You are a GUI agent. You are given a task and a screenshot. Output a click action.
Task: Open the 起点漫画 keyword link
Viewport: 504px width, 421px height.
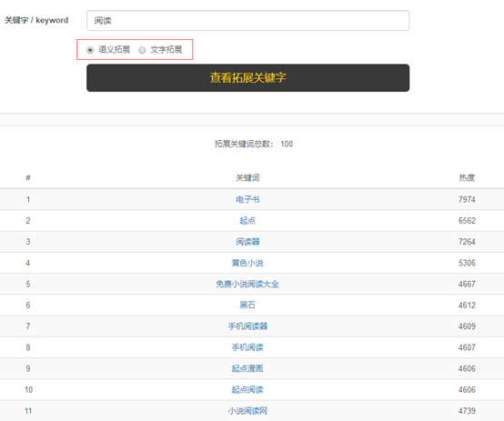pyautogui.click(x=247, y=368)
